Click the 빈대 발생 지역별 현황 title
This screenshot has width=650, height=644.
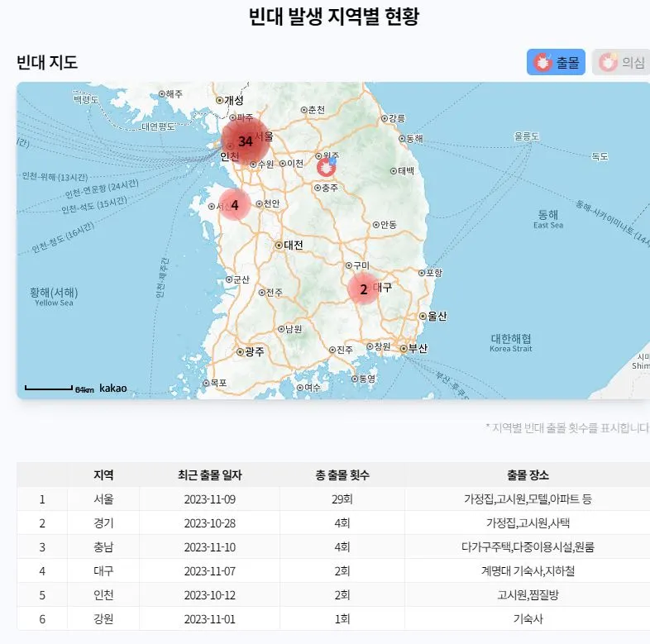tap(334, 17)
